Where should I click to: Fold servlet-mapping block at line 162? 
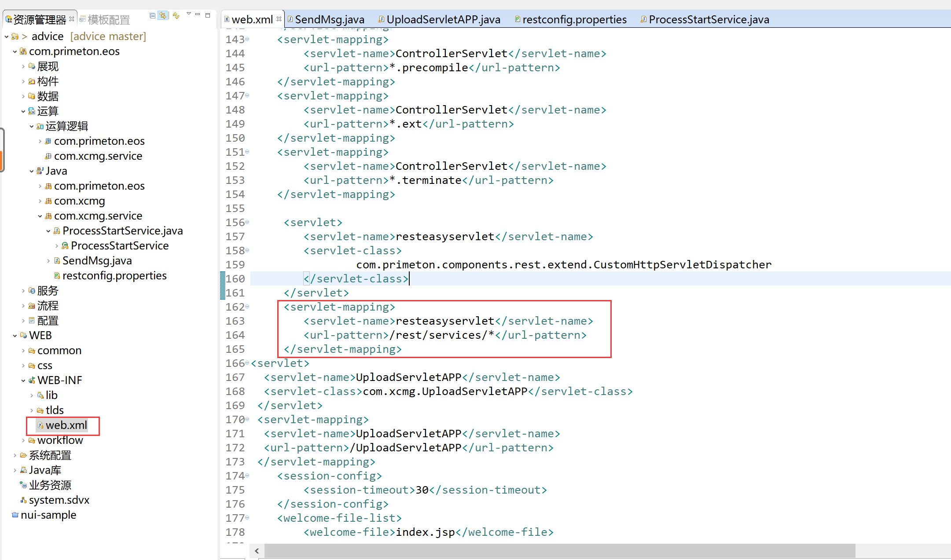click(x=247, y=307)
